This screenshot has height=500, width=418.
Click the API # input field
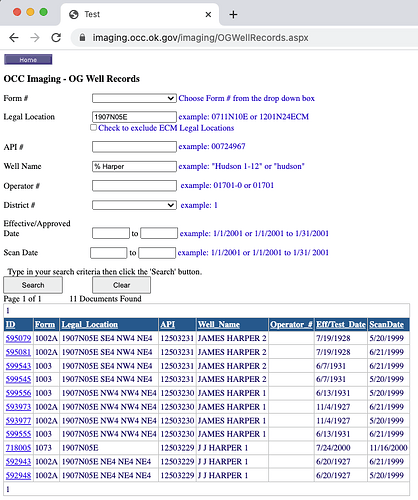pyautogui.click(x=134, y=147)
